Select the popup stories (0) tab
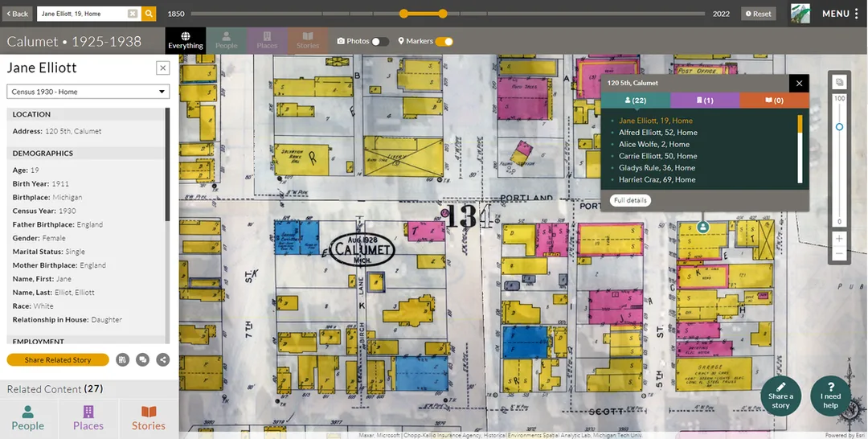The height and width of the screenshot is (439, 868). point(774,101)
